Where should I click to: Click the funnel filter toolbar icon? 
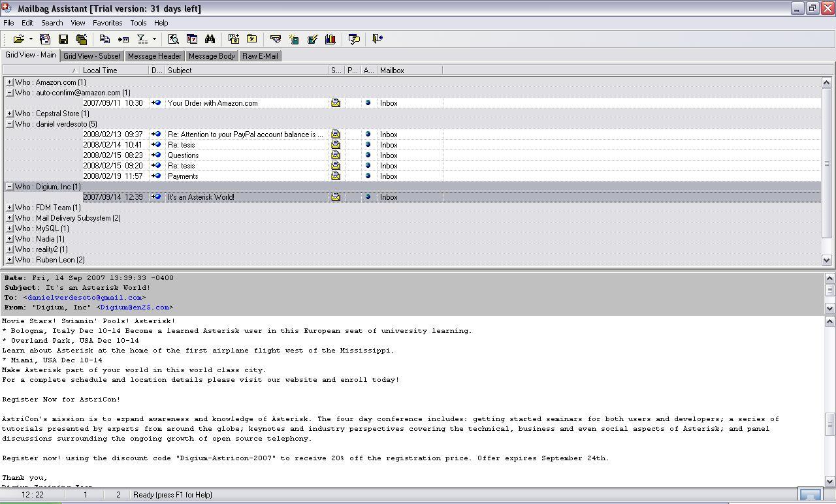click(142, 39)
